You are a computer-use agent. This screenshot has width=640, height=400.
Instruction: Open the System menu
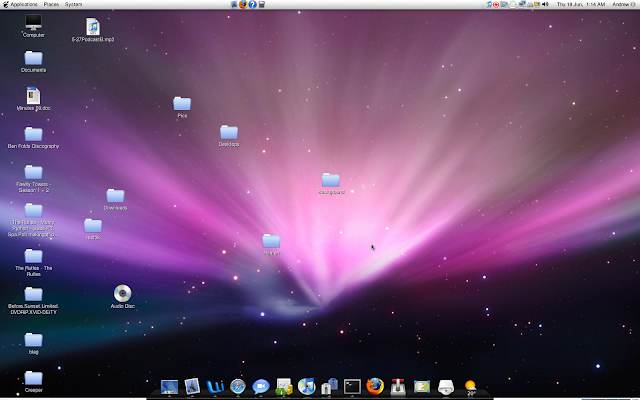point(73,4)
